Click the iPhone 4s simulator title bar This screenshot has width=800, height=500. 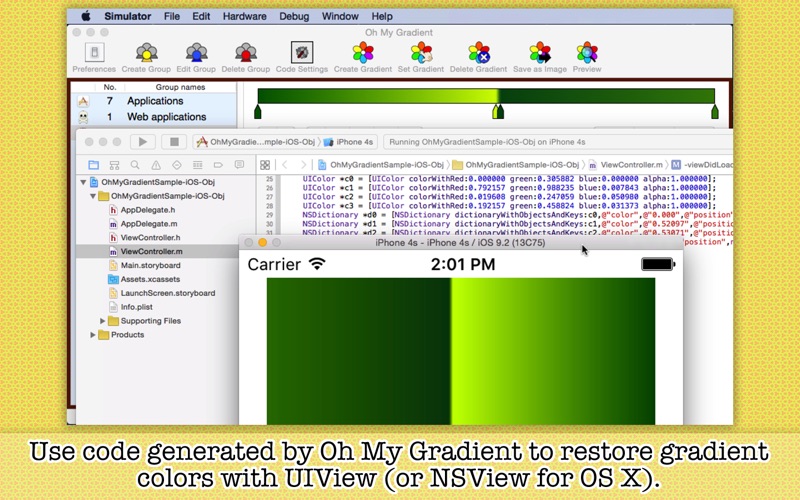[x=461, y=242]
